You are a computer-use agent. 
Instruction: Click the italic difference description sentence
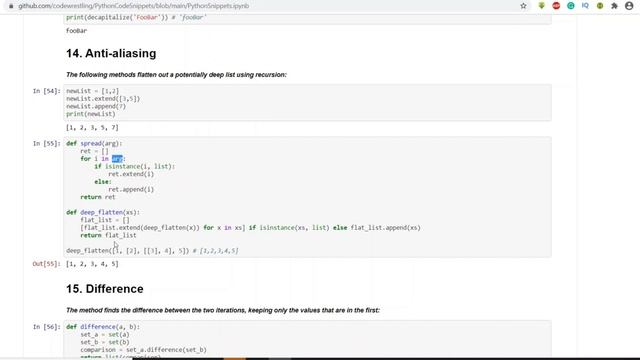click(x=223, y=311)
